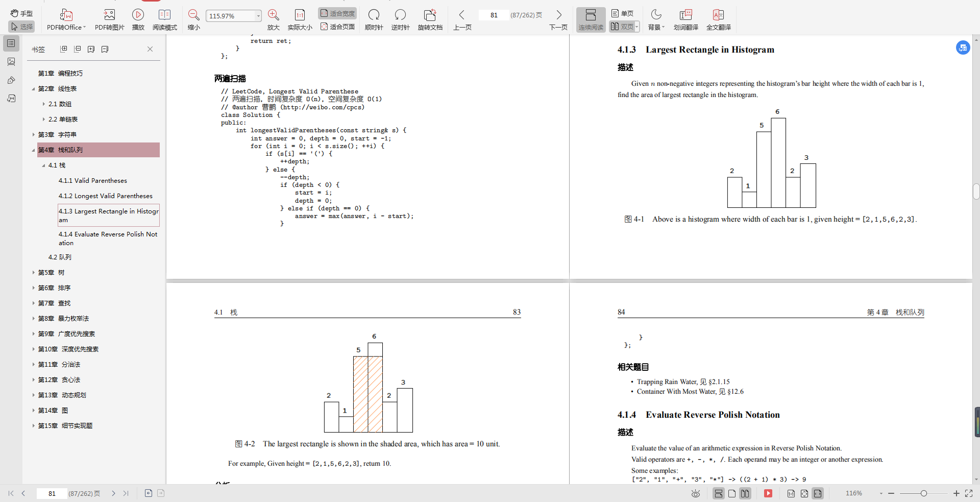Go to previous page in status bar
This screenshot has height=502, width=980.
(23, 493)
